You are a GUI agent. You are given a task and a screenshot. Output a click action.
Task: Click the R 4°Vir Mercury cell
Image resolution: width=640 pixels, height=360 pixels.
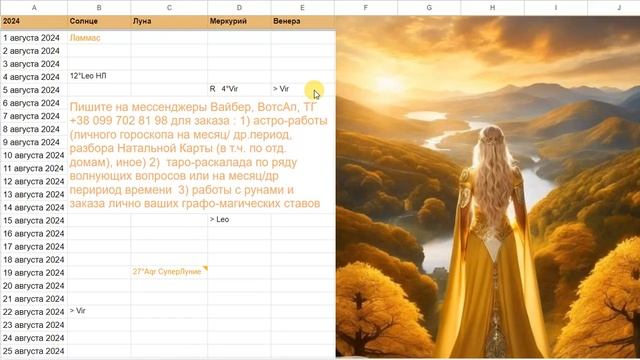[x=239, y=90]
